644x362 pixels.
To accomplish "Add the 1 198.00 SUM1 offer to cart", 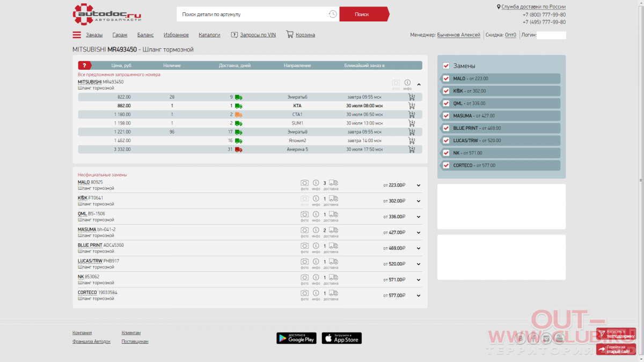I will [x=412, y=123].
